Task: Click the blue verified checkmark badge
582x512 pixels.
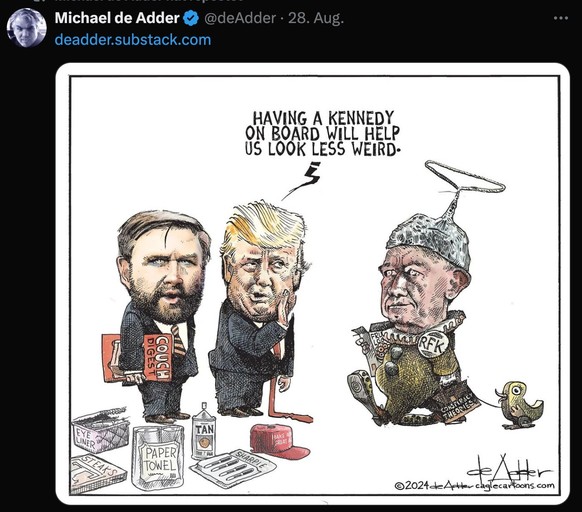Action: coord(191,18)
